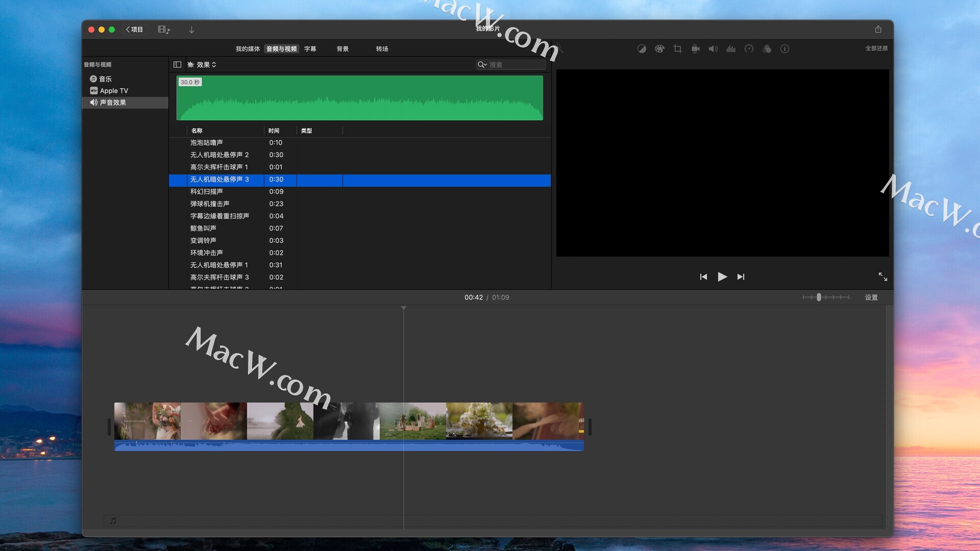Image resolution: width=980 pixels, height=551 pixels.
Task: Switch to the 转场 tab
Action: point(382,49)
